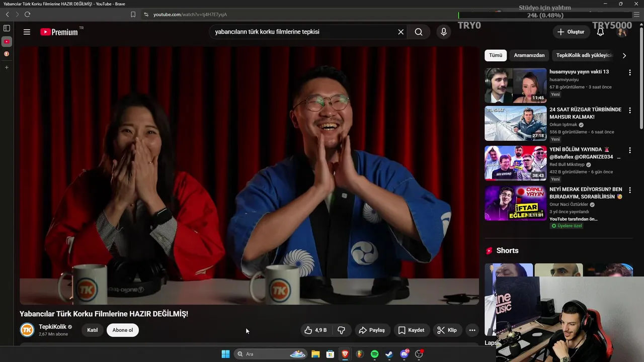The width and height of the screenshot is (644, 362).
Task: Open Discord from taskbar
Action: pos(404,354)
